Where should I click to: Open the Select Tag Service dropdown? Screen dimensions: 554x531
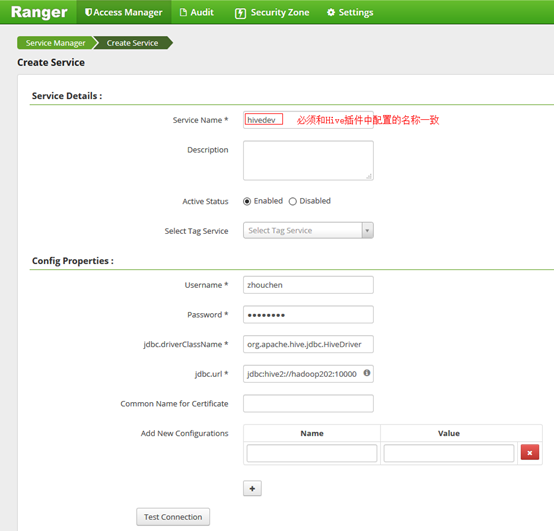coord(308,230)
